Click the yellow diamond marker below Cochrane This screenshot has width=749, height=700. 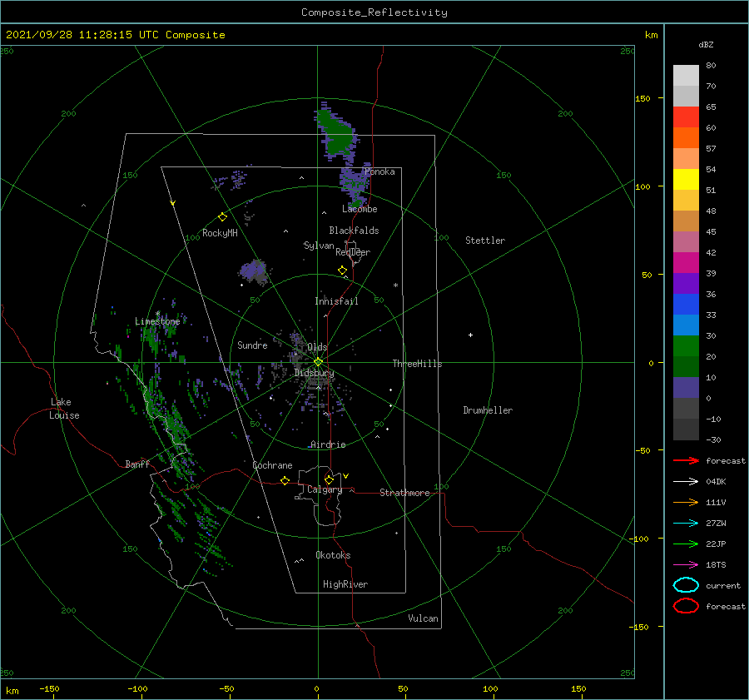[x=285, y=480]
